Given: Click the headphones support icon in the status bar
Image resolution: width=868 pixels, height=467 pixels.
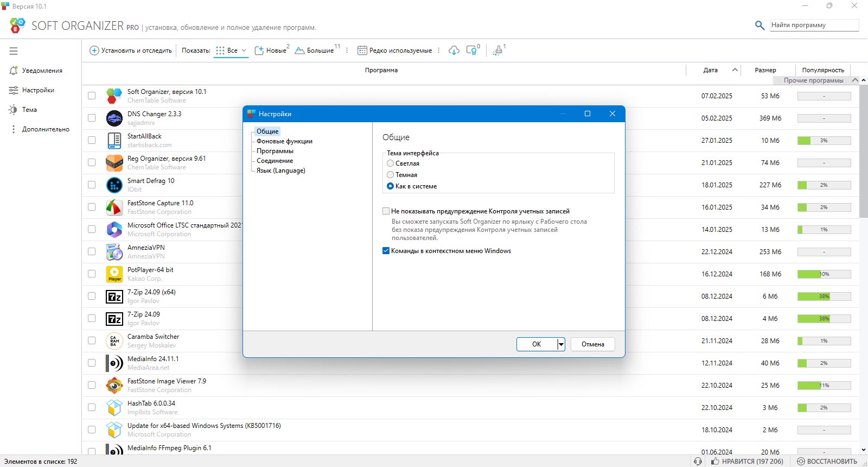Looking at the screenshot, I should [x=698, y=461].
